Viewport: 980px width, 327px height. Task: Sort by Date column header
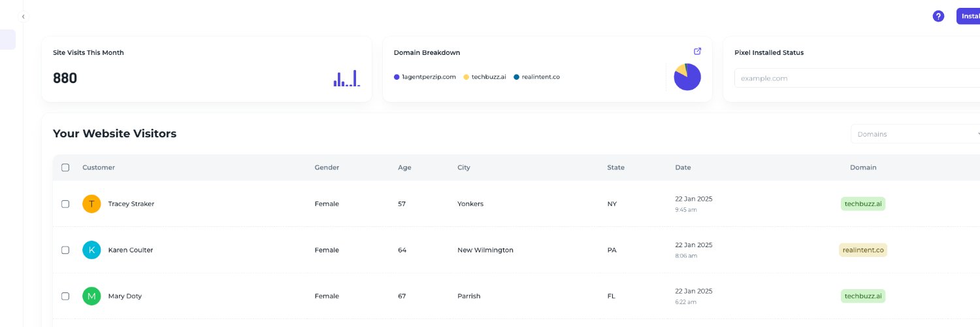(683, 167)
